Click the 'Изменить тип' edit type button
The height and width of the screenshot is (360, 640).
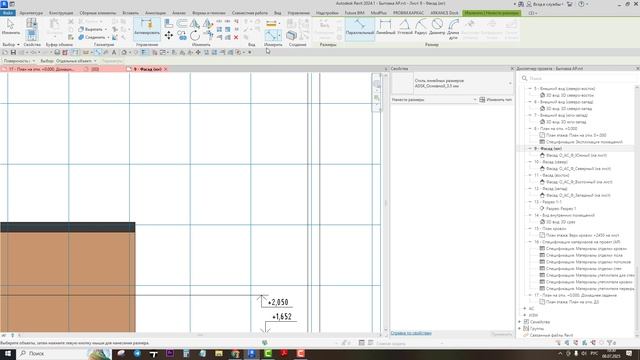click(x=496, y=100)
